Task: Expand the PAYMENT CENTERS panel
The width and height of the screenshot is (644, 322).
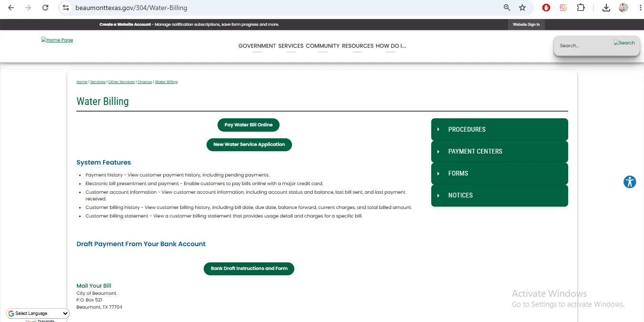Action: coord(499,151)
